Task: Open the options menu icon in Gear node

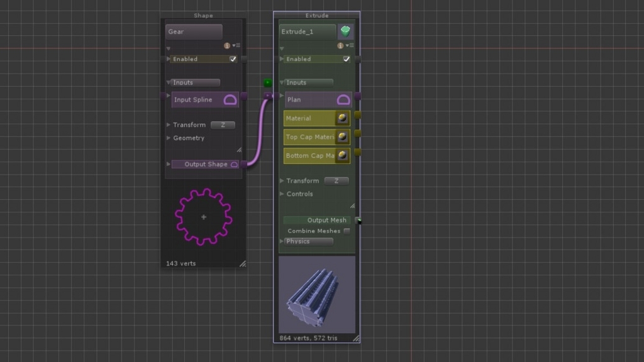Action: [236, 45]
